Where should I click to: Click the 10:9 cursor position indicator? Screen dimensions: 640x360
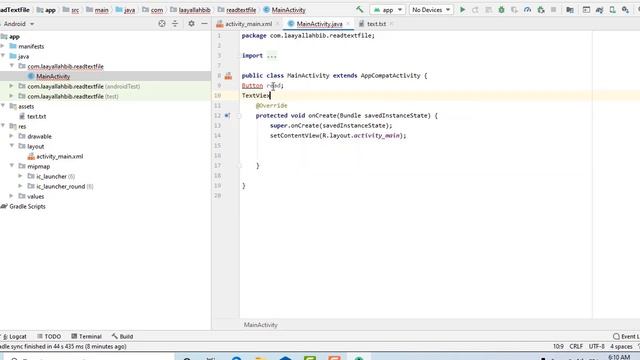point(558,346)
